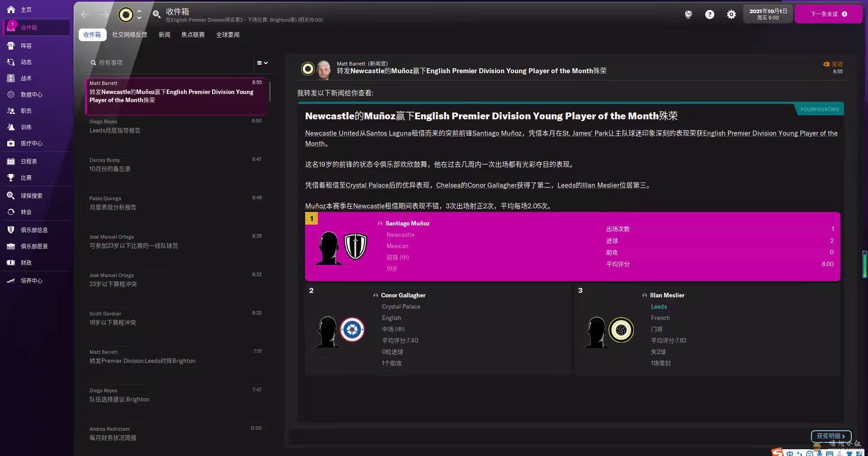Open 球探搜索 scouting search in the sidebar

[x=31, y=196]
